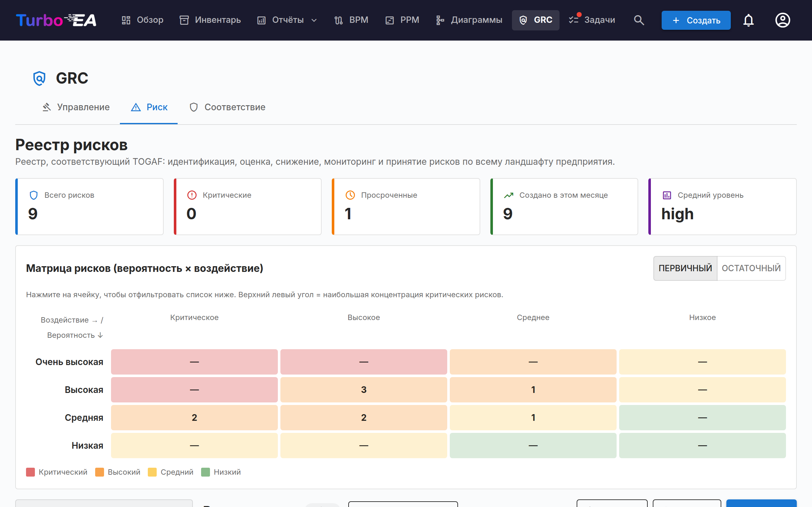Viewport: 812px width, 507px height.
Task: Click the Средний уровень chart icon
Action: click(x=667, y=195)
